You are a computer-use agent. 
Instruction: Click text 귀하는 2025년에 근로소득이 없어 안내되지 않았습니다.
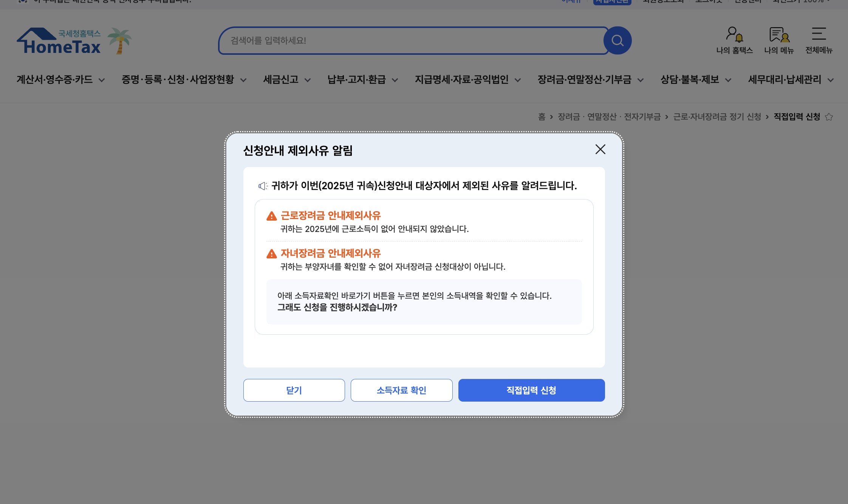coord(374,229)
